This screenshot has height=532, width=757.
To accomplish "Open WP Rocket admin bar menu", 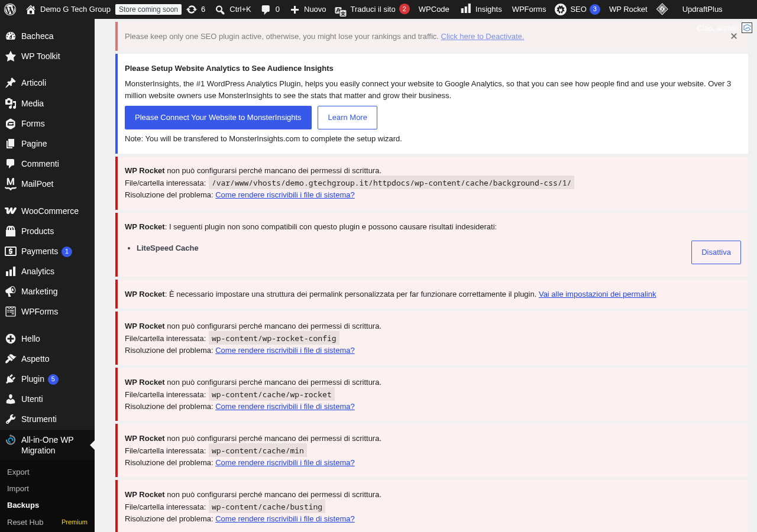I will (628, 9).
